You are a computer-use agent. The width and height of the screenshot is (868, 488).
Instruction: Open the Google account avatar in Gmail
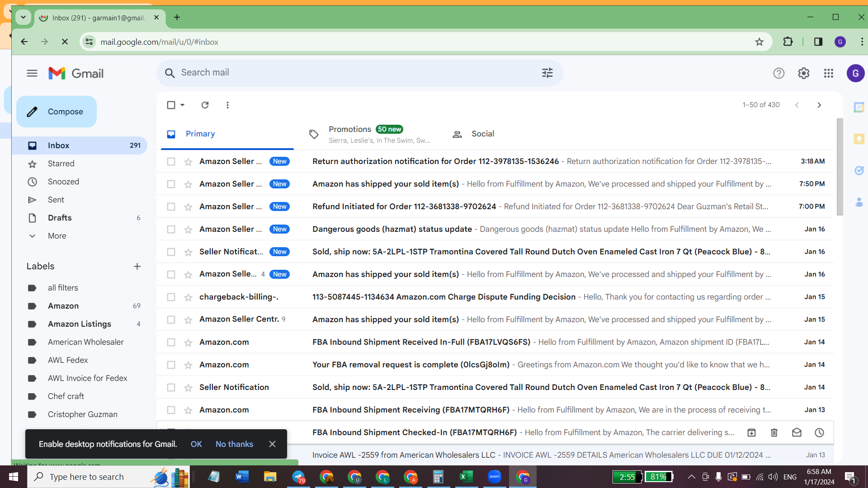(x=855, y=73)
